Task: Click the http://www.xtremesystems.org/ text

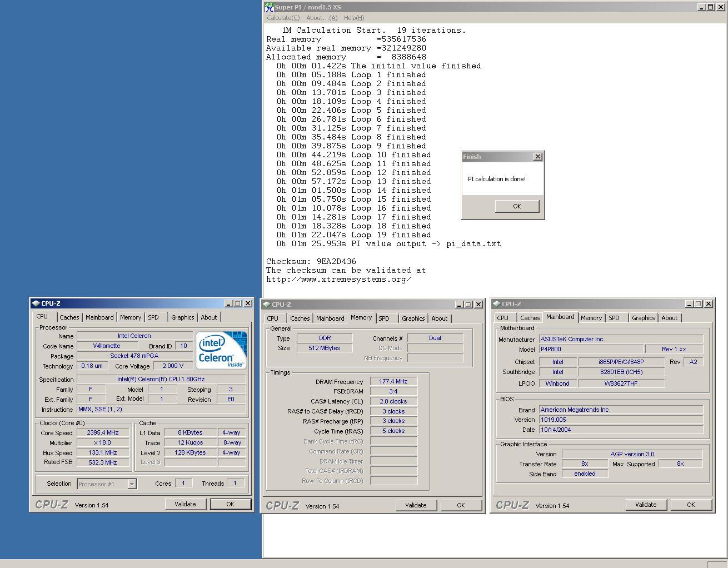Action: (x=339, y=279)
